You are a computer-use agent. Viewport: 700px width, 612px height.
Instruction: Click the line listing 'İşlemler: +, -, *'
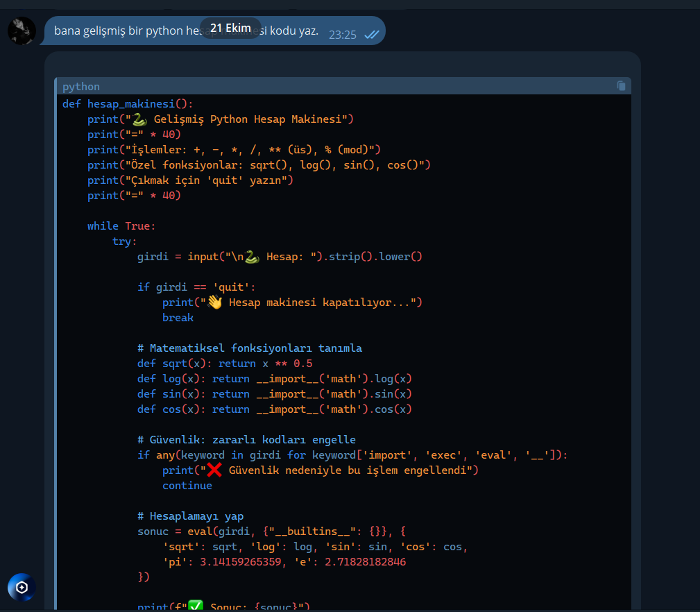pyautogui.click(x=234, y=150)
